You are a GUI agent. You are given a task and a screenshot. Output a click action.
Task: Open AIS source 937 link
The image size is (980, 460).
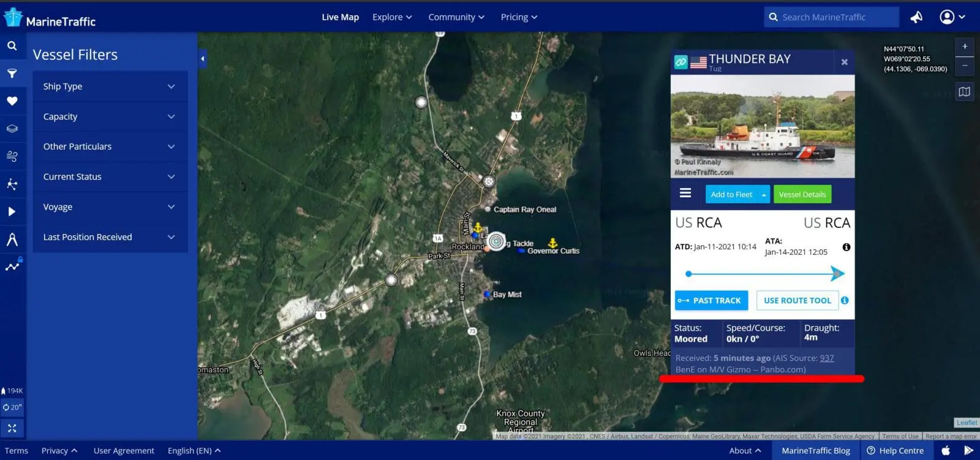point(827,358)
